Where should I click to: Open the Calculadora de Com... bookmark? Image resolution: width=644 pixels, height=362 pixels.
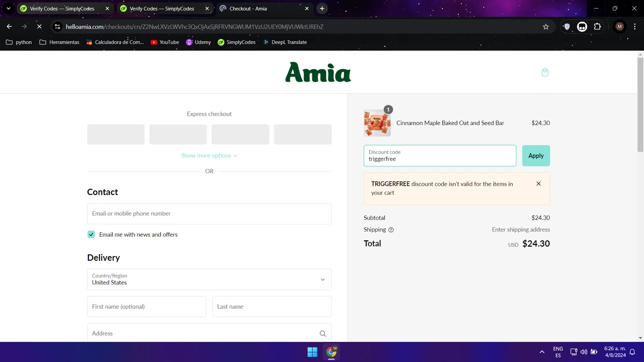[x=115, y=42]
